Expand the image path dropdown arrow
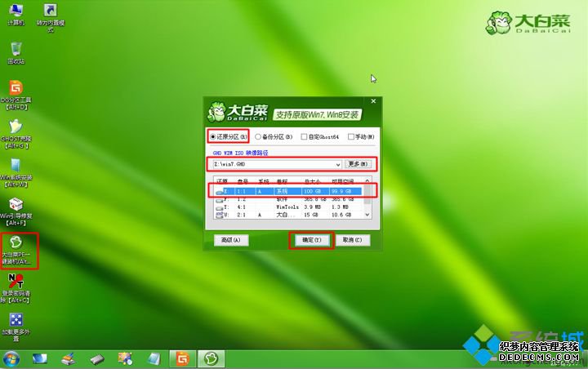 [337, 164]
